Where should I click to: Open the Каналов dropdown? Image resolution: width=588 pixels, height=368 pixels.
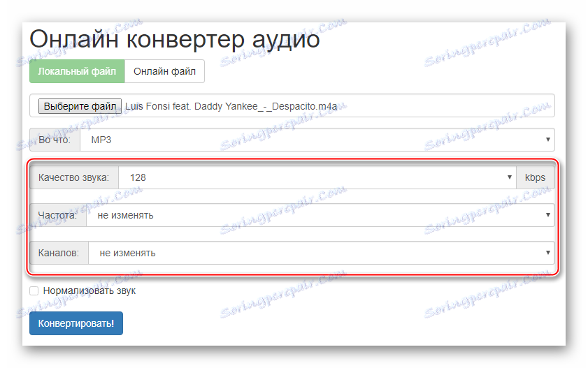(322, 253)
